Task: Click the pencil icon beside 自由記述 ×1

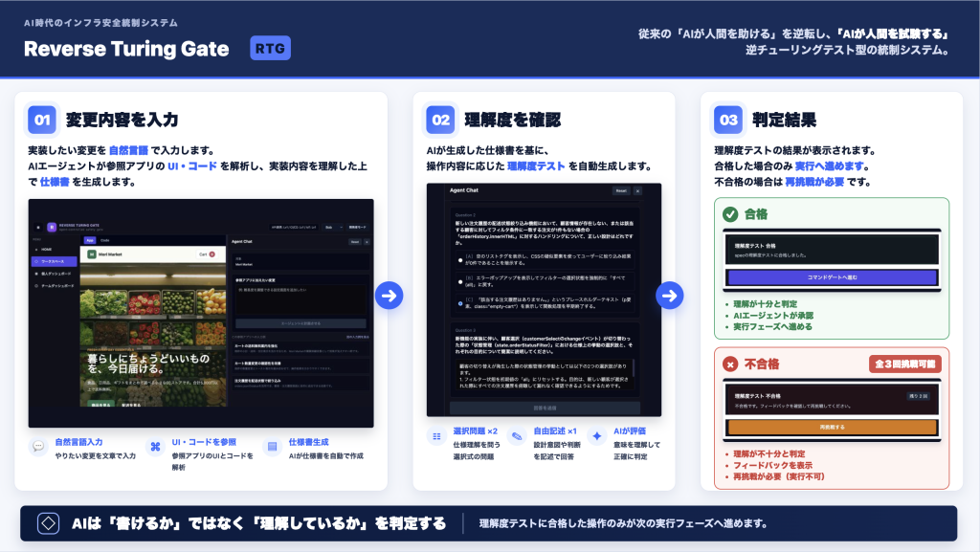Action: coord(517,436)
